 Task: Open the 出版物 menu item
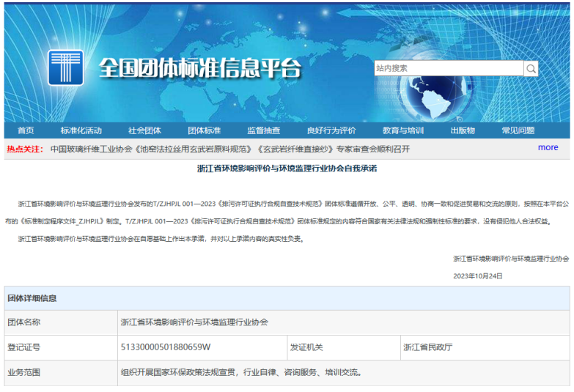(463, 130)
